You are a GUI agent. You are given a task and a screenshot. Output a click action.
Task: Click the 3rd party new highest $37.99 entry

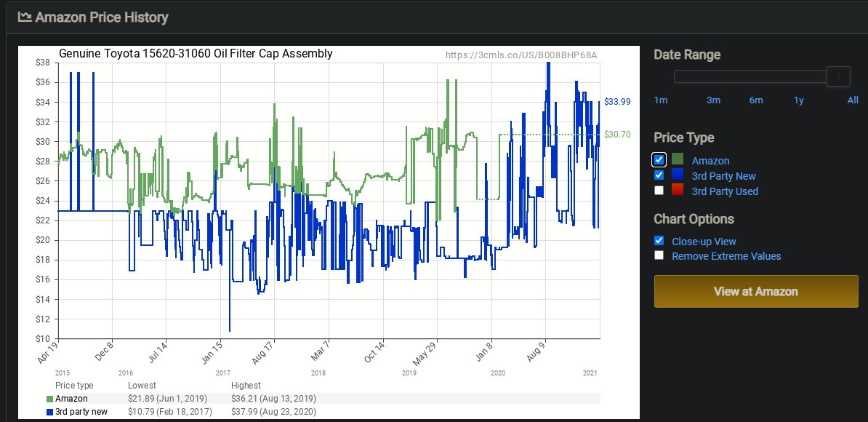pyautogui.click(x=273, y=412)
